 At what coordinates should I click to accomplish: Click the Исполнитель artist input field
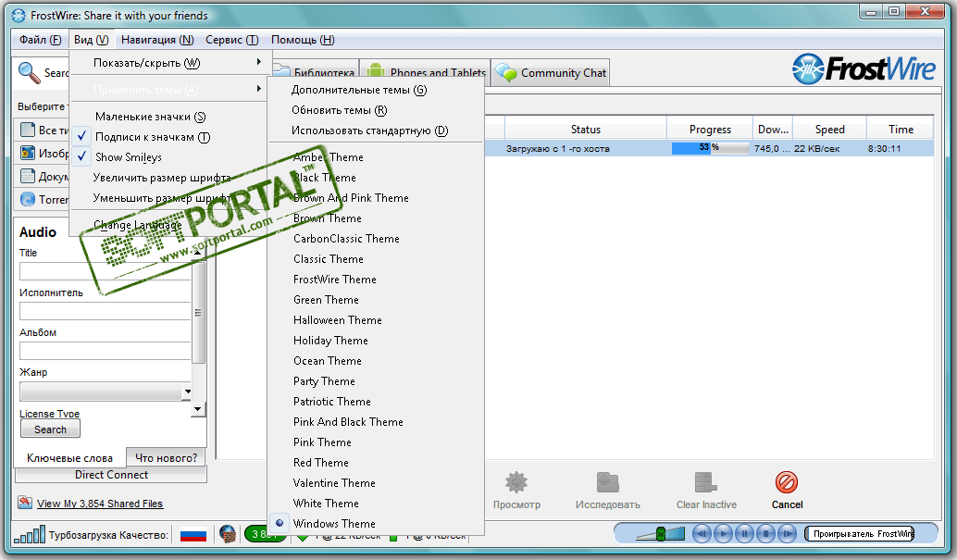click(105, 311)
